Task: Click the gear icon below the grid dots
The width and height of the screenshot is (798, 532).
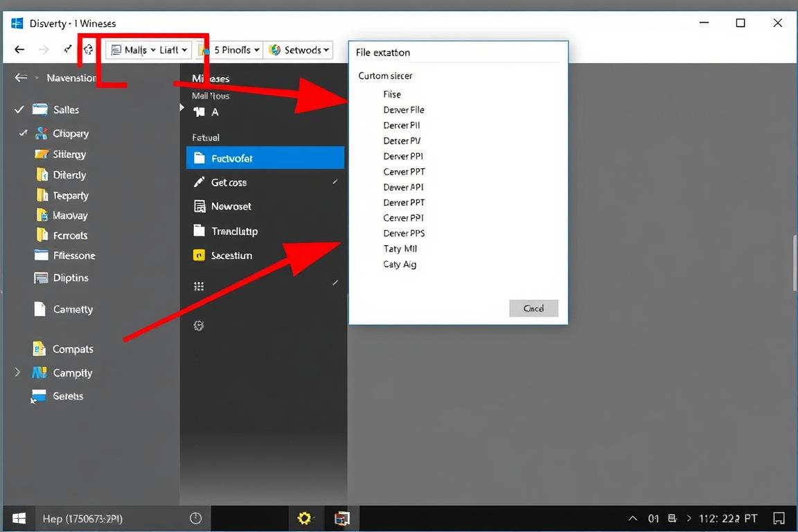Action: [x=199, y=326]
